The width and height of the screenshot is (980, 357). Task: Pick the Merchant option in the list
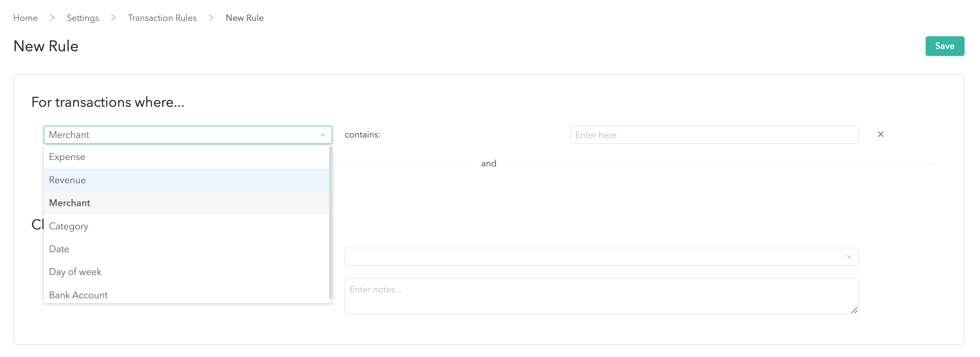tap(69, 203)
